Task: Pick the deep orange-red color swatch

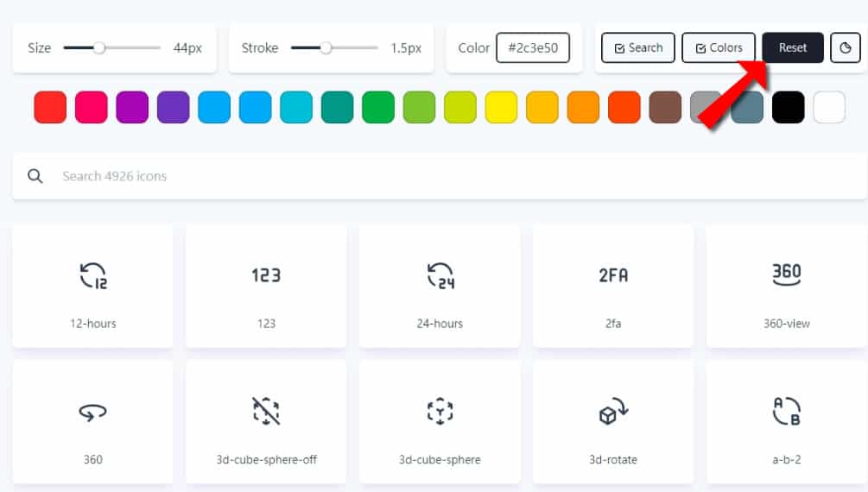Action: point(624,107)
